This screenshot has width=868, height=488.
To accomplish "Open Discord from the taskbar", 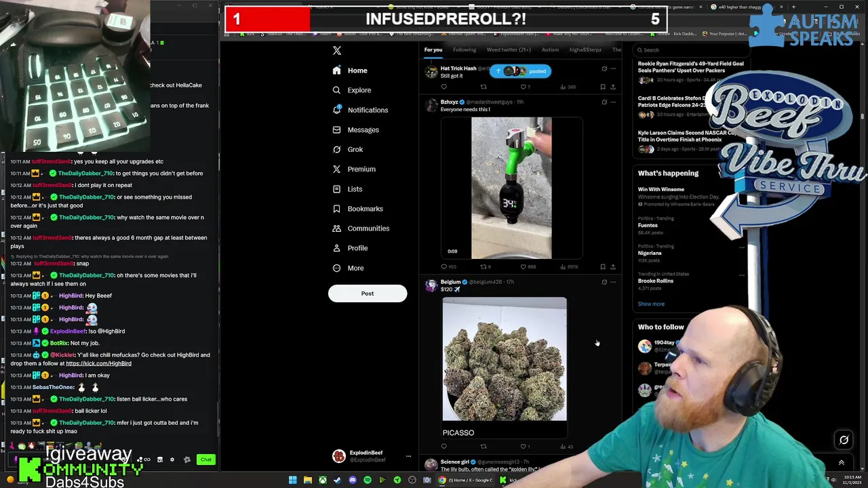I will pyautogui.click(x=353, y=480).
